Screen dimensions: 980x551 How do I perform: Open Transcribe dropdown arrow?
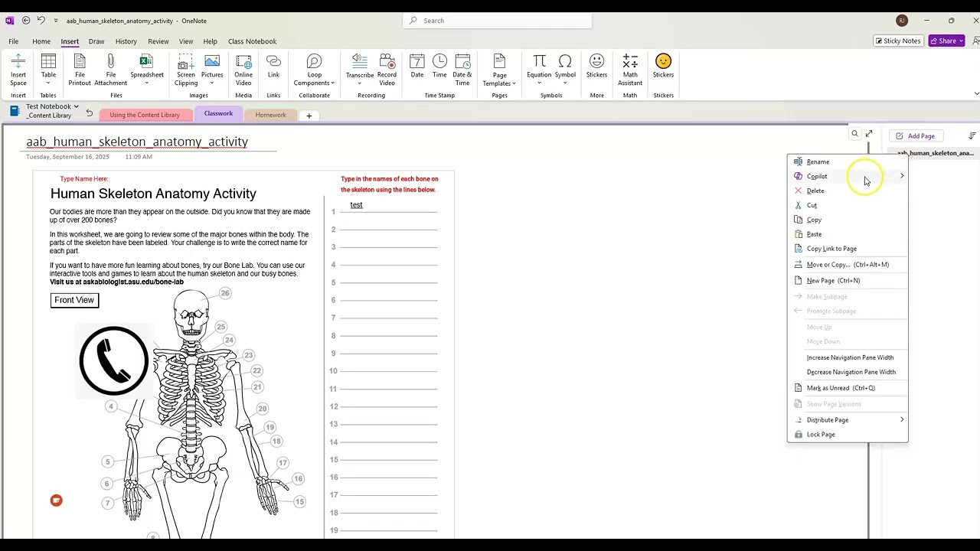point(359,83)
